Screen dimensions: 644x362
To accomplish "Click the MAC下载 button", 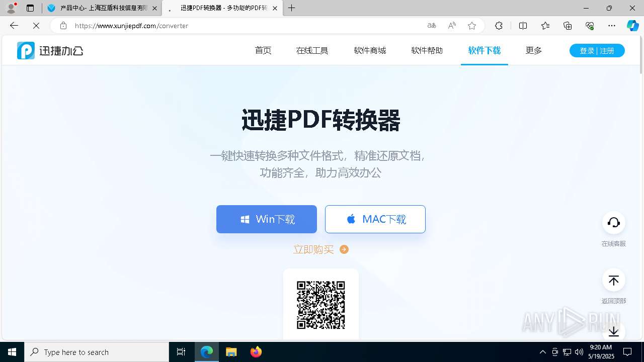I will click(375, 219).
